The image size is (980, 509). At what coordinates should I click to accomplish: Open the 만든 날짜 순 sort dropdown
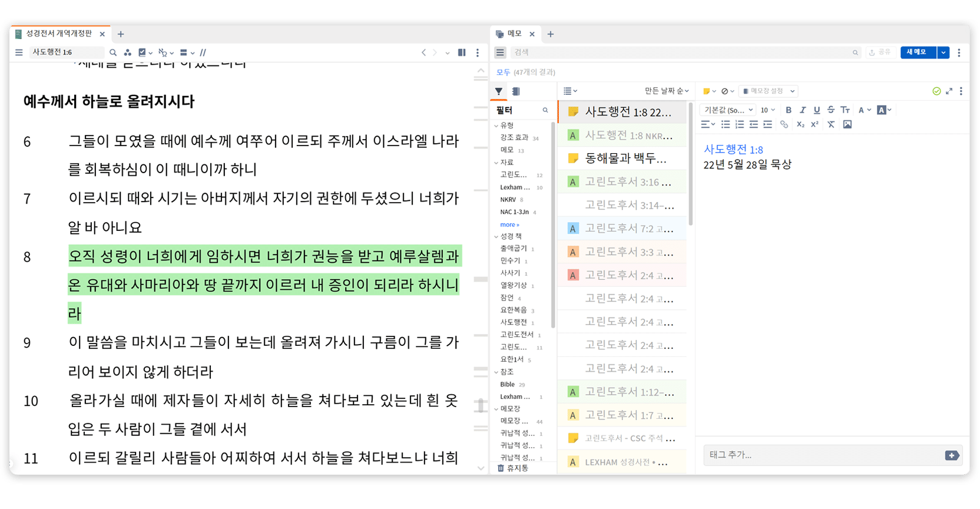click(x=666, y=91)
